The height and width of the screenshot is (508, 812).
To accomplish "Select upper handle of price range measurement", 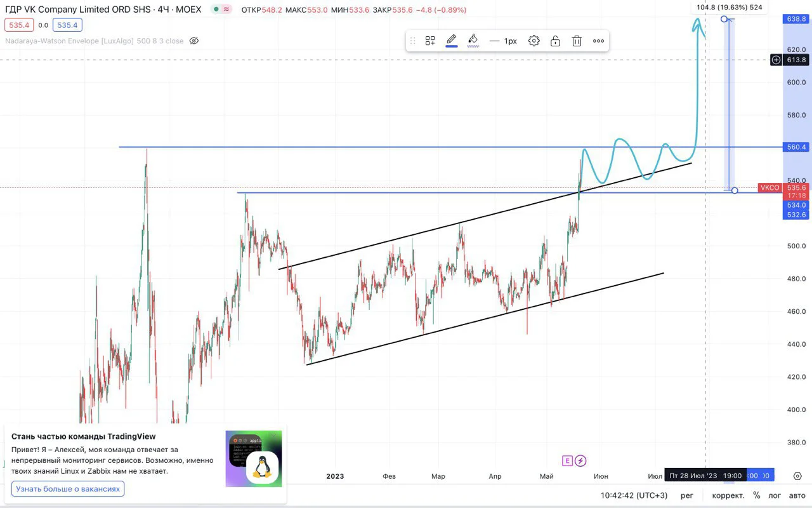I will tap(724, 19).
